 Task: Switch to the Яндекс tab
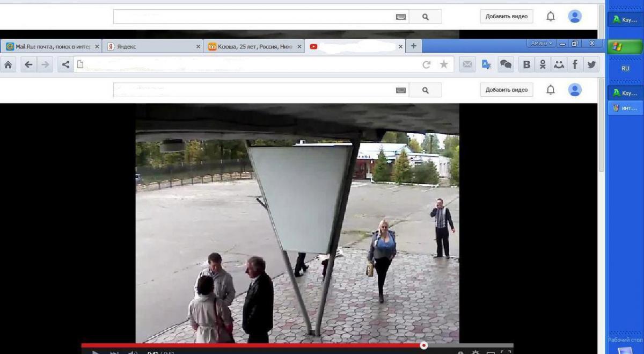tap(150, 47)
